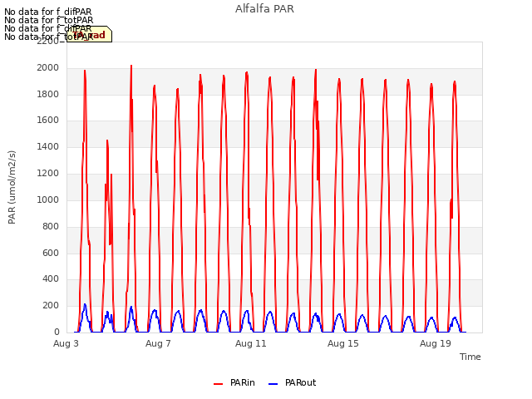The height and width of the screenshot is (399, 532).
Task: Select the Aug 19 x-axis tick label
Action: tap(436, 343)
